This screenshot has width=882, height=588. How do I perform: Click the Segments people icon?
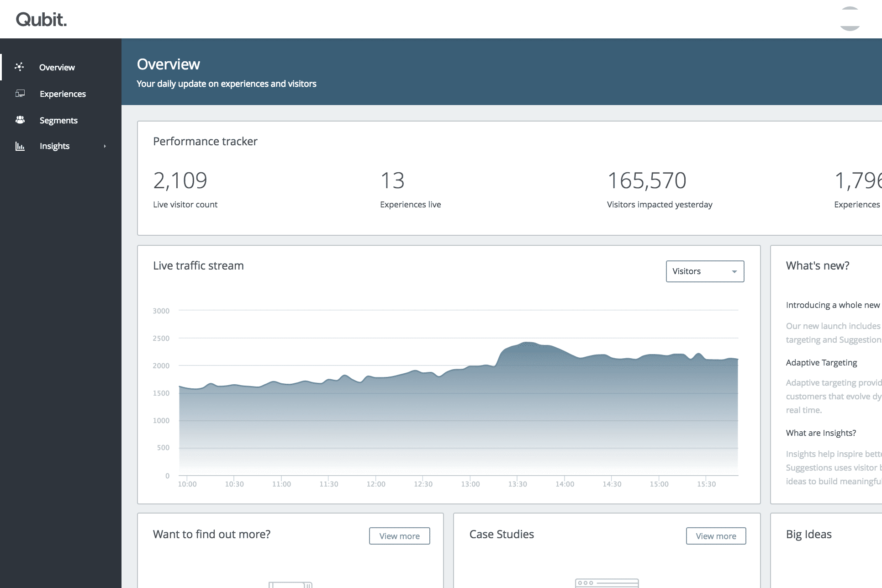tap(19, 120)
